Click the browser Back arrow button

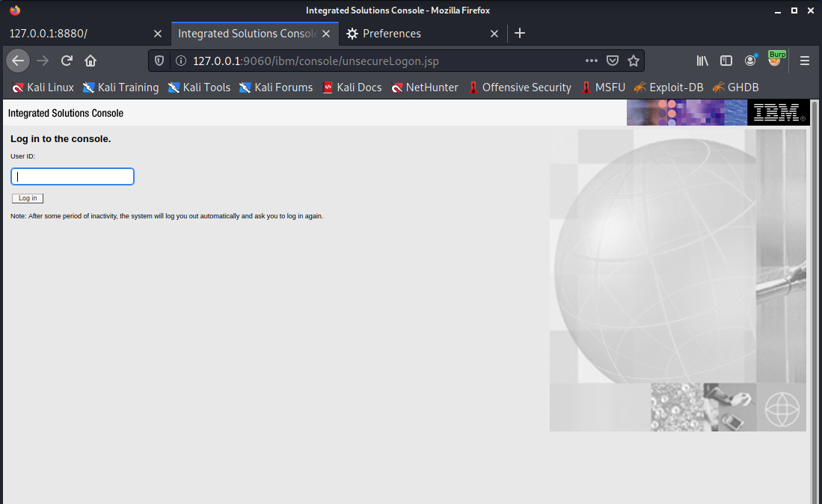tap(18, 61)
